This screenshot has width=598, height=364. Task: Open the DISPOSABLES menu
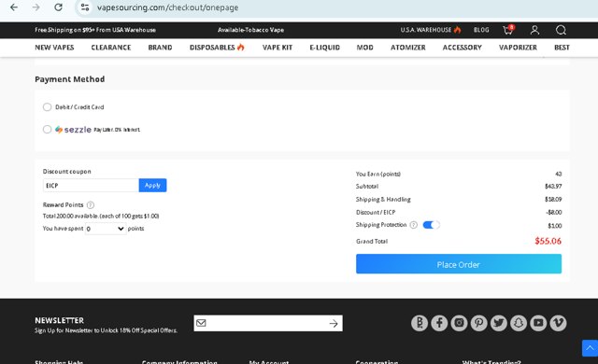click(217, 48)
